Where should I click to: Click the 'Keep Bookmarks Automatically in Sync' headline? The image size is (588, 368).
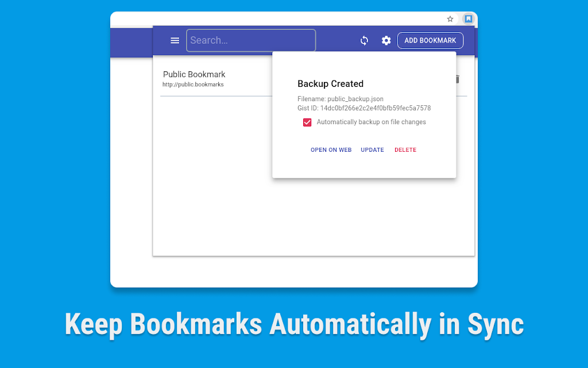pyautogui.click(x=294, y=325)
